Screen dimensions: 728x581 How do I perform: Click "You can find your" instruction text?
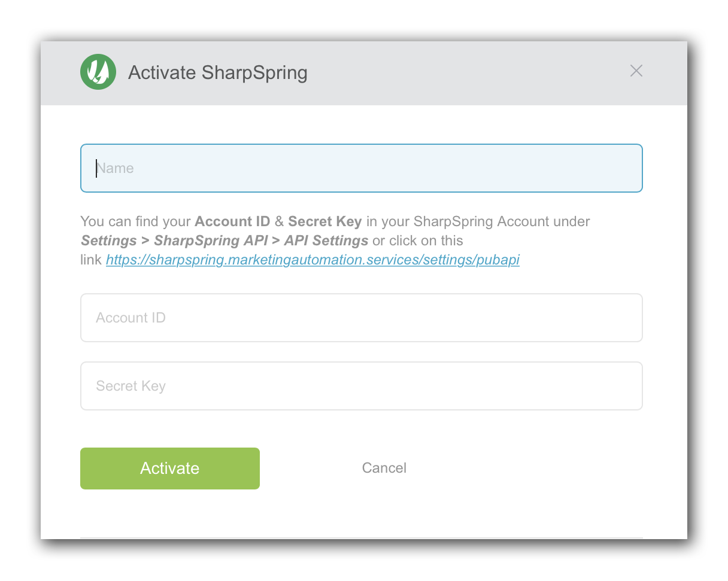[136, 221]
